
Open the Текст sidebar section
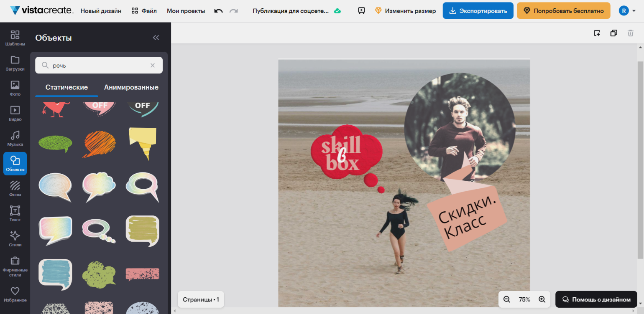(x=15, y=213)
